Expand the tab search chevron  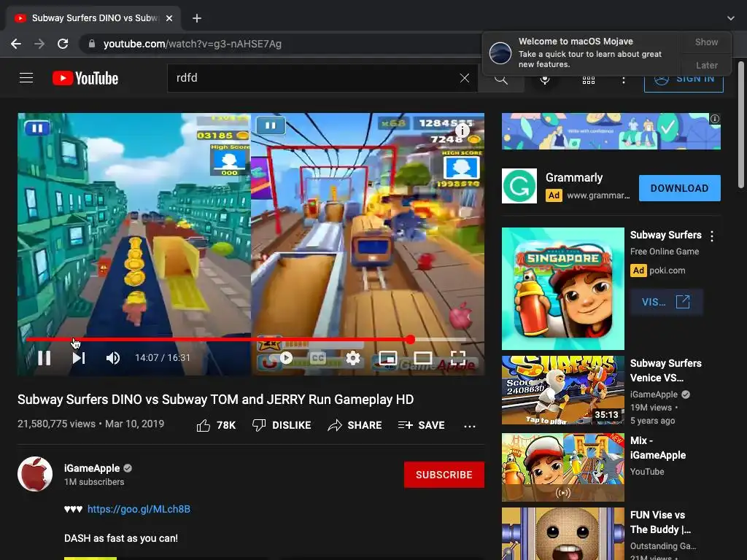[x=731, y=18]
